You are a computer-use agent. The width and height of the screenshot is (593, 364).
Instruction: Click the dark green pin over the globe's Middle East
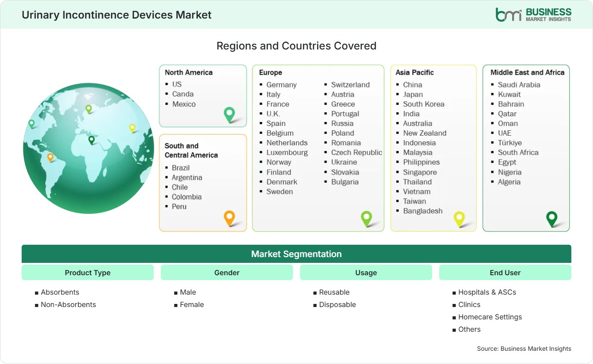point(91,140)
